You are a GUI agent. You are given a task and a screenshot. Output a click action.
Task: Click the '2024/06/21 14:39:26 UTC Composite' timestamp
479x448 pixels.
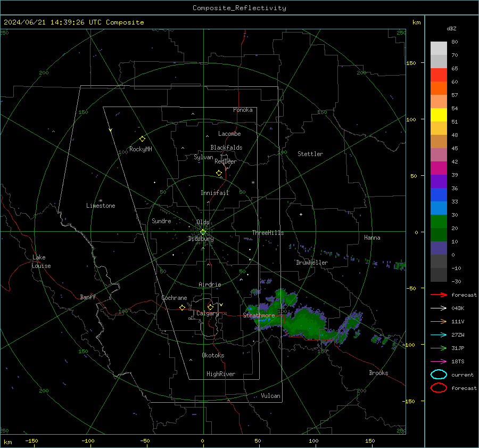(73, 22)
